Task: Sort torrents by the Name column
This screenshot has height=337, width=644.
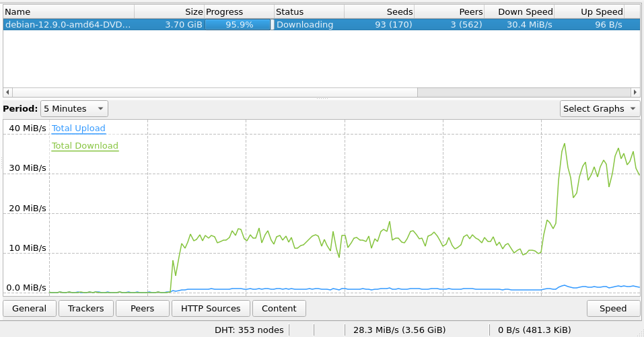Action: click(x=69, y=12)
